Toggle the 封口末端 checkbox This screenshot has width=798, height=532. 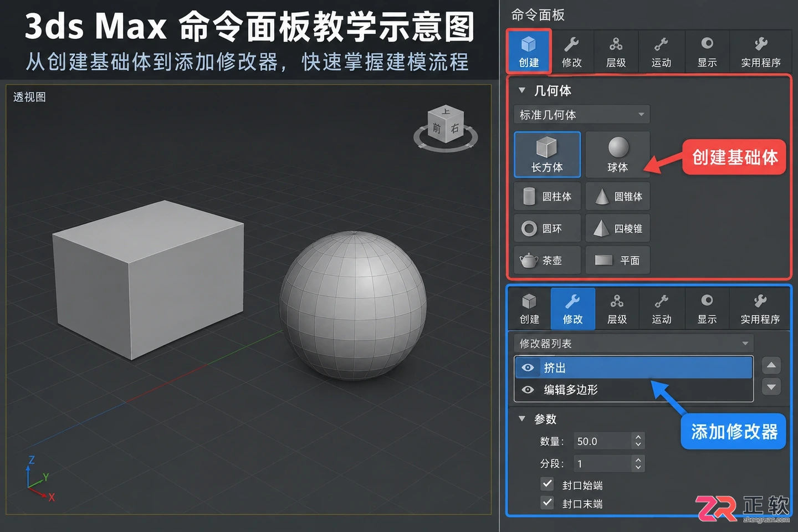[547, 503]
